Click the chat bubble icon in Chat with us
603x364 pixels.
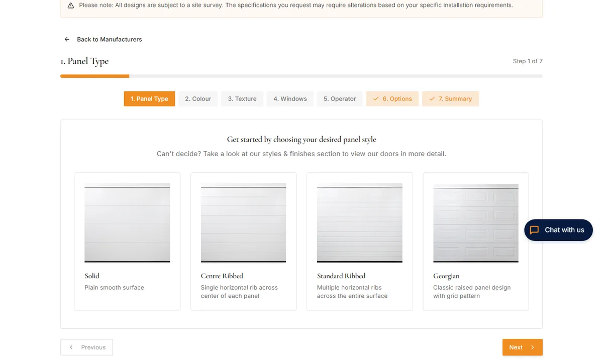click(x=535, y=230)
